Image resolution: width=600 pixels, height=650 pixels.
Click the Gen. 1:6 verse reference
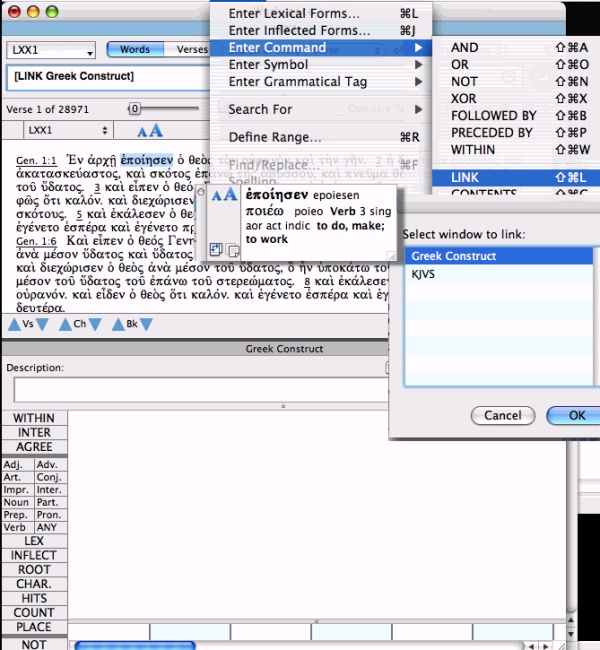pyautogui.click(x=36, y=241)
